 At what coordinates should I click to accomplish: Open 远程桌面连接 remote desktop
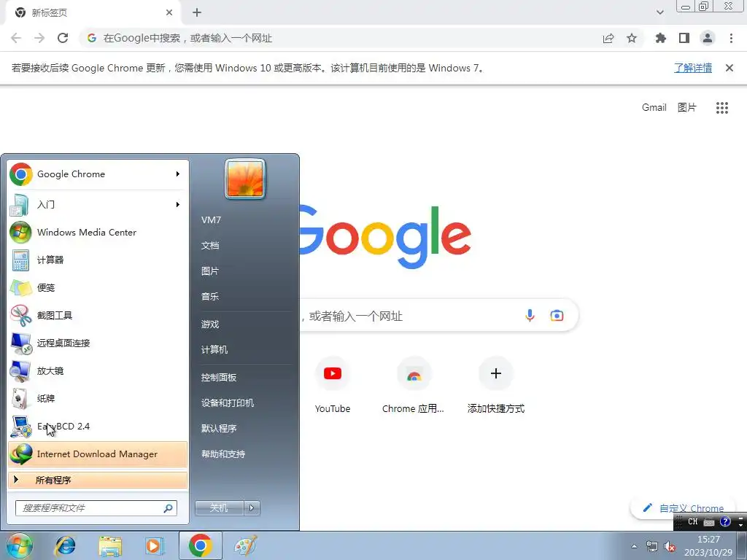pos(97,343)
